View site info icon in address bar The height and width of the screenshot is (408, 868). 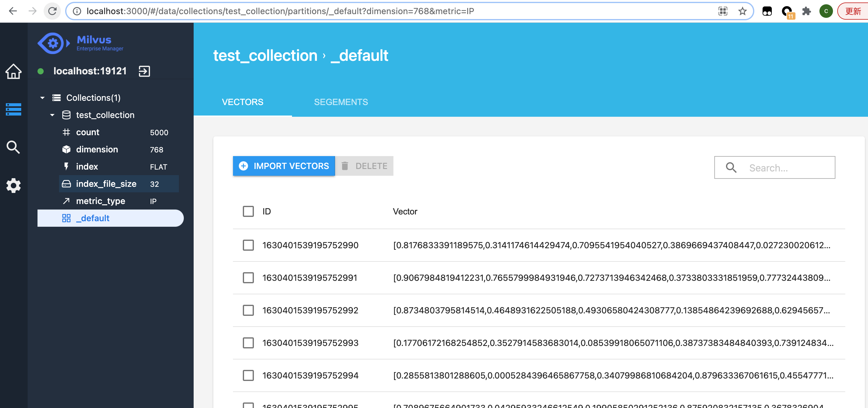tap(77, 11)
